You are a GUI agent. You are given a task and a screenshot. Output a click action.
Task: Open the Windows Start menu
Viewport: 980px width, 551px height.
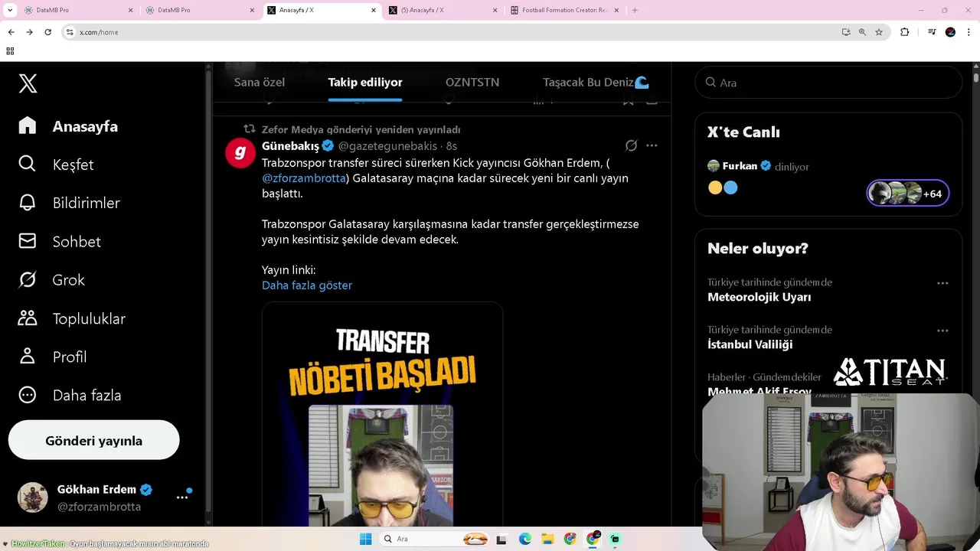(x=365, y=539)
